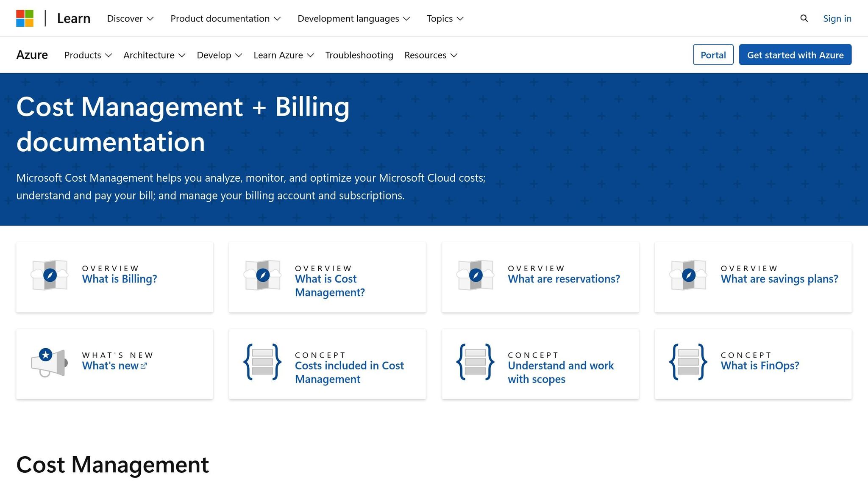Open the Resources dropdown

coord(431,55)
